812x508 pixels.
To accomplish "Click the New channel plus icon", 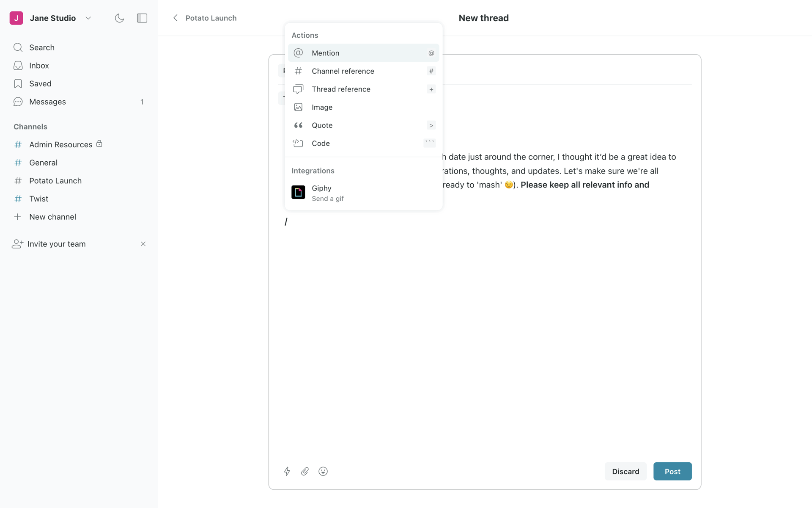I will pos(18,217).
